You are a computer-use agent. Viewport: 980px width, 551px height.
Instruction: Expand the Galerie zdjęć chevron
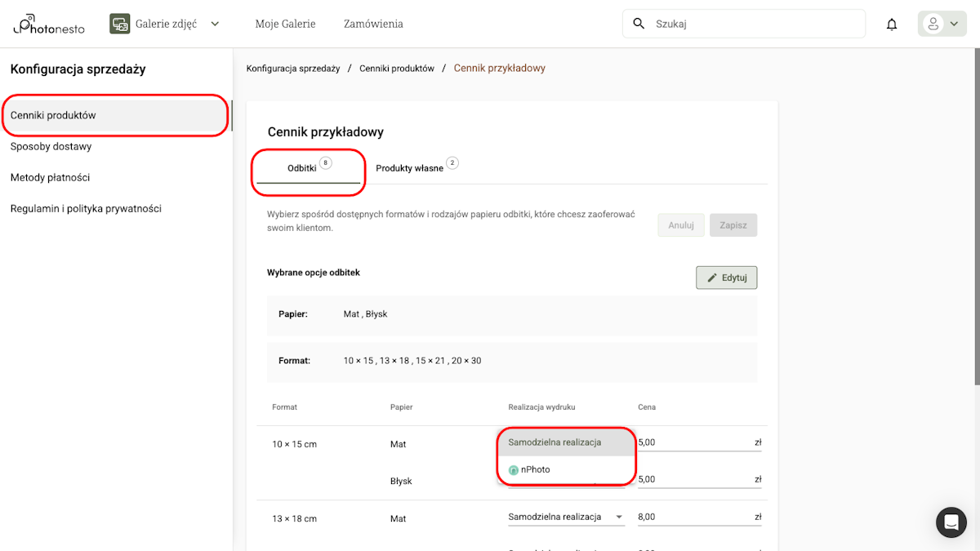pyautogui.click(x=214, y=24)
